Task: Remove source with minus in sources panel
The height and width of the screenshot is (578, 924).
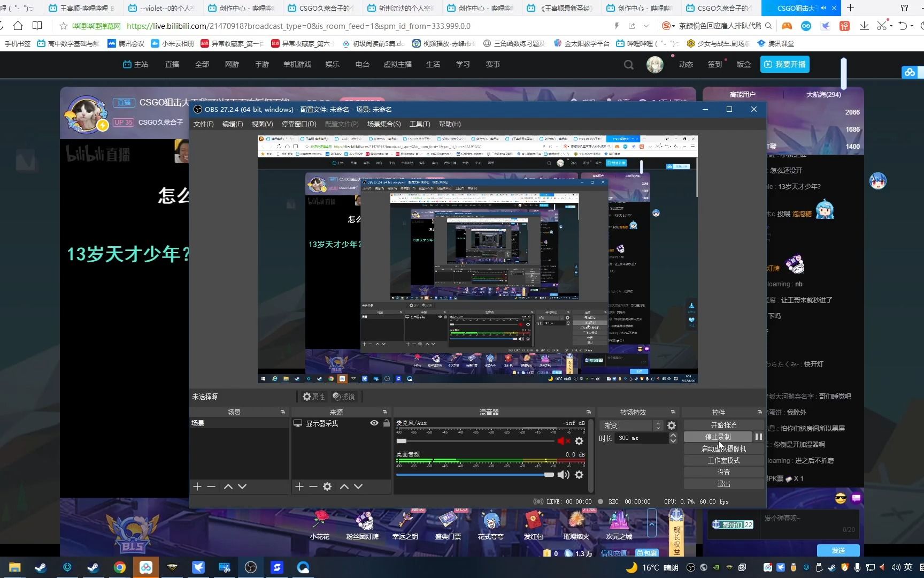Action: coord(313,486)
